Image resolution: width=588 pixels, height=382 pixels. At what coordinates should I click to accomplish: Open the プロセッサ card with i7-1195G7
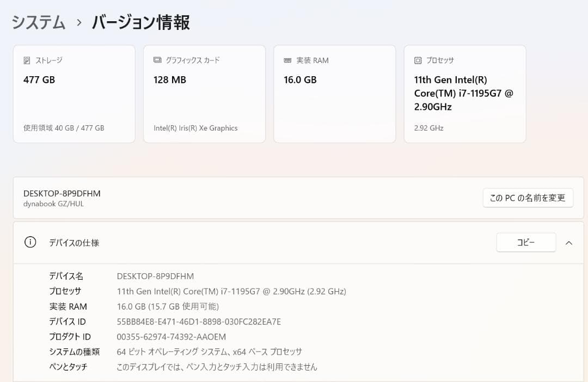465,94
